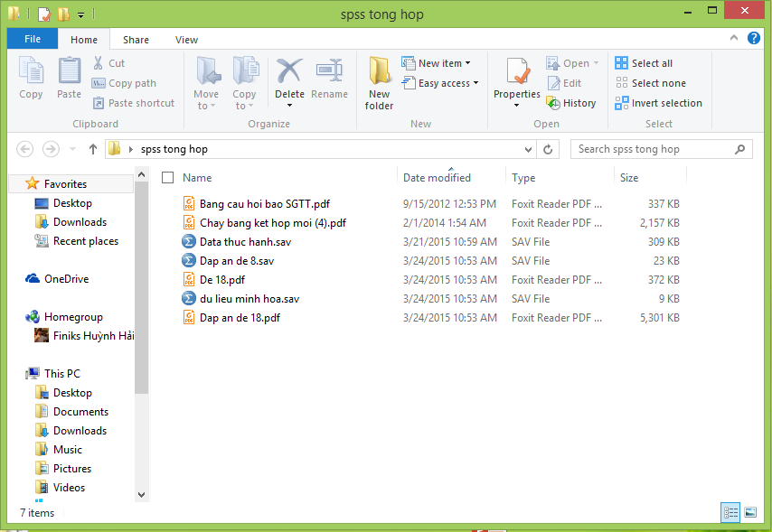Switch to Details view in status bar
Viewport: 772px width, 532px height.
coord(730,513)
